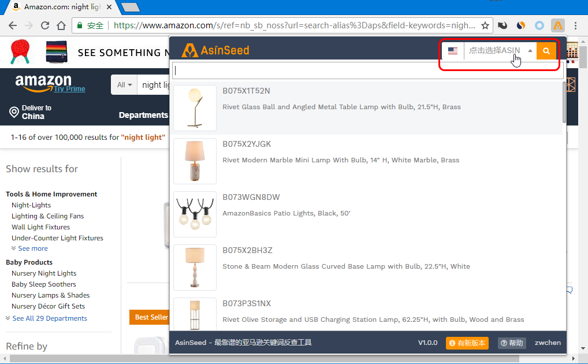The height and width of the screenshot is (364, 588).
Task: Expand See more under Tools & Home Improvement
Action: click(x=29, y=248)
